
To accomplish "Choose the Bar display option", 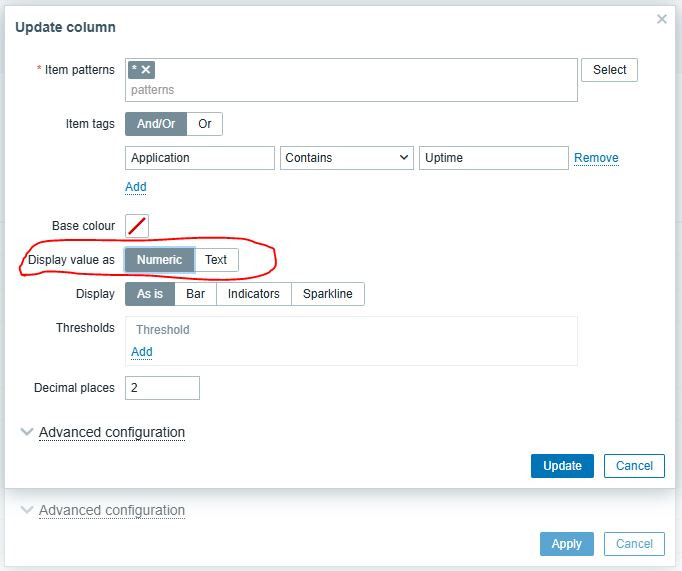I will (x=195, y=294).
